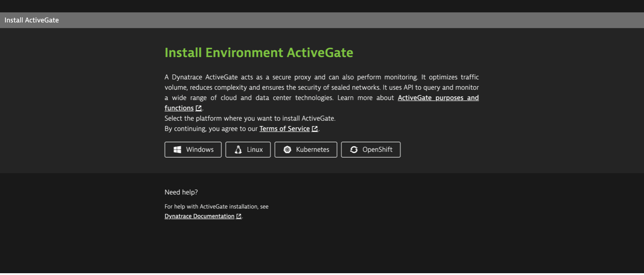Click the 'Install Environment ActiveGate' heading
The width and height of the screenshot is (644, 275).
point(259,53)
